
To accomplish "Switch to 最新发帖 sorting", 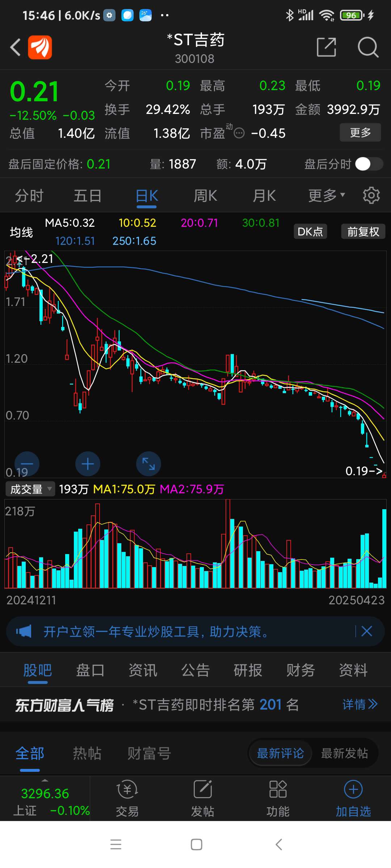I will point(344,754).
